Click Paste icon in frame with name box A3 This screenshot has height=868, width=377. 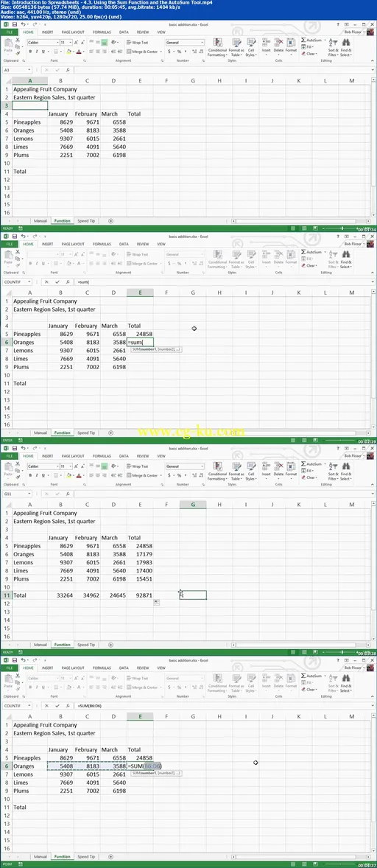[x=9, y=44]
